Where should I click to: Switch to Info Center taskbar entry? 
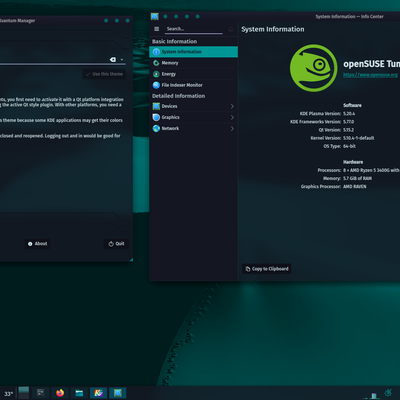tap(118, 393)
